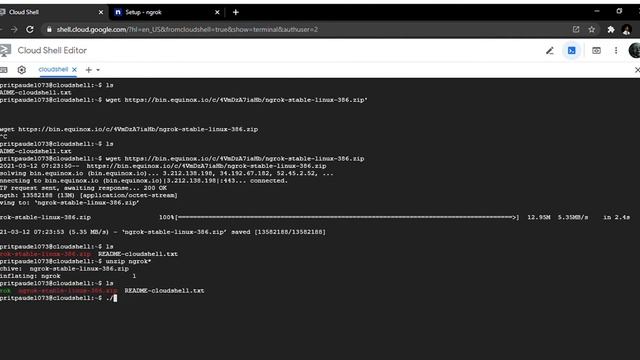Viewport: 640px width, 360px height.
Task: Close the Setup - ngrok browser tab
Action: tap(217, 12)
